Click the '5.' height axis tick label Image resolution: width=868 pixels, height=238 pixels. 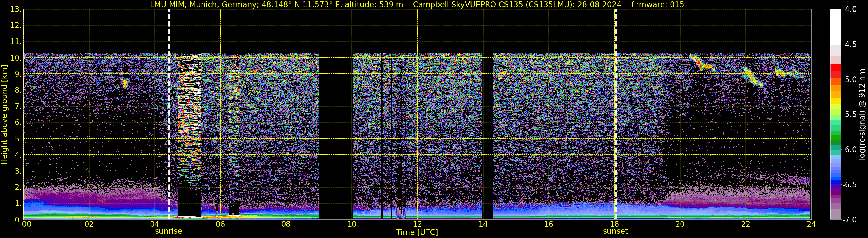pos(18,139)
